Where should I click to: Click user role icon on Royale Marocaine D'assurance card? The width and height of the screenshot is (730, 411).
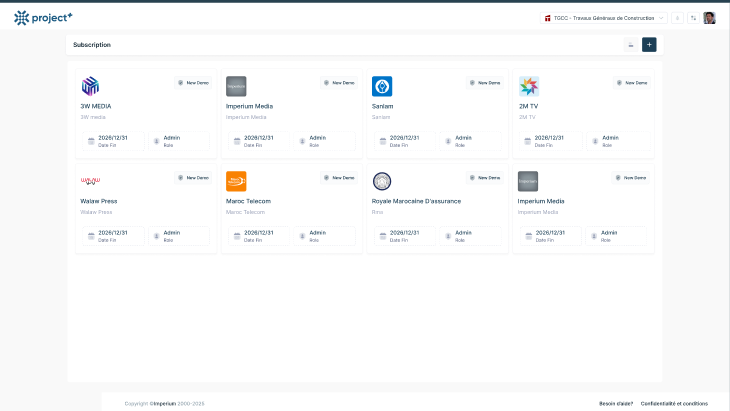[448, 236]
